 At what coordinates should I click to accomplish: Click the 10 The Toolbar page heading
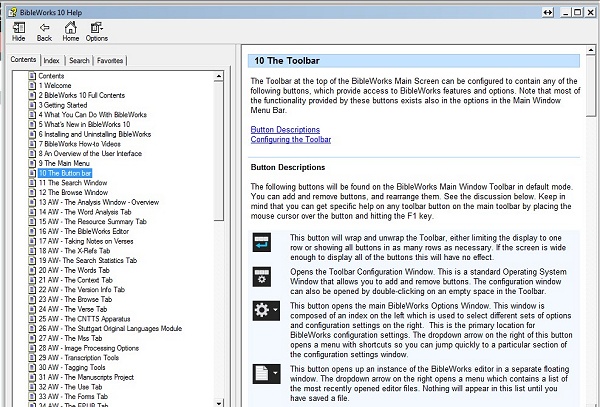coord(287,61)
